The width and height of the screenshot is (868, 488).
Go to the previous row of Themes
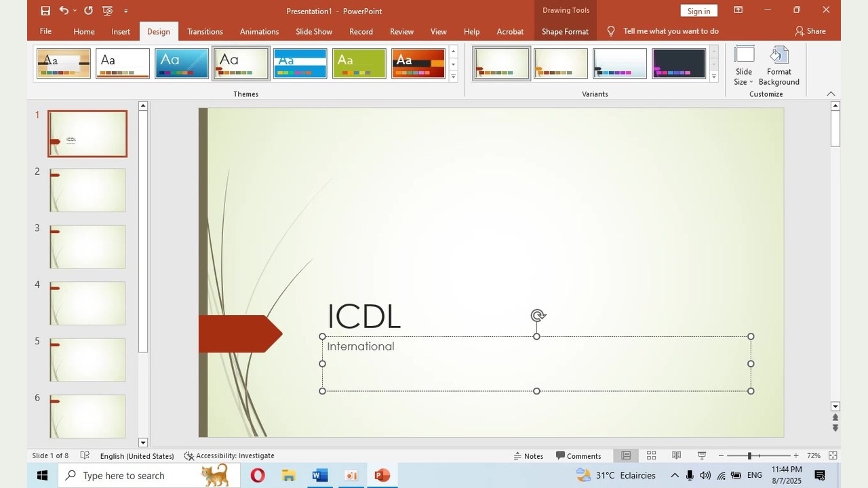coord(454,52)
